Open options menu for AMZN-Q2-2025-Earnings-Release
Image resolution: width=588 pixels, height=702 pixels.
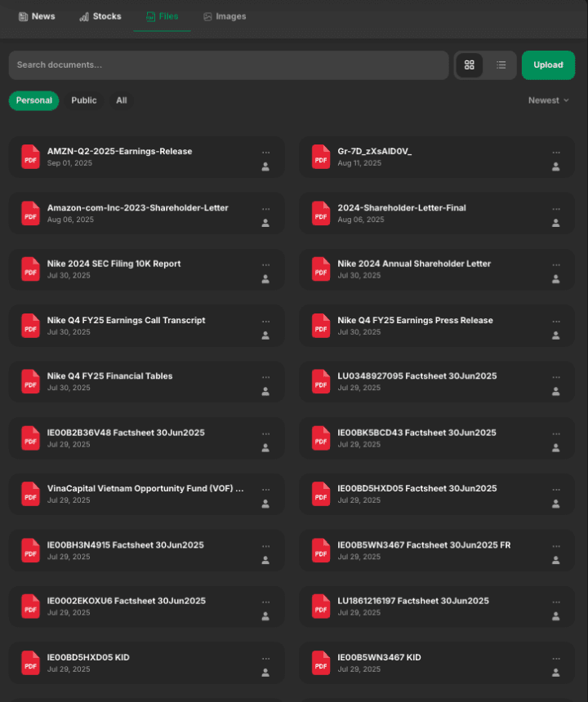point(265,152)
